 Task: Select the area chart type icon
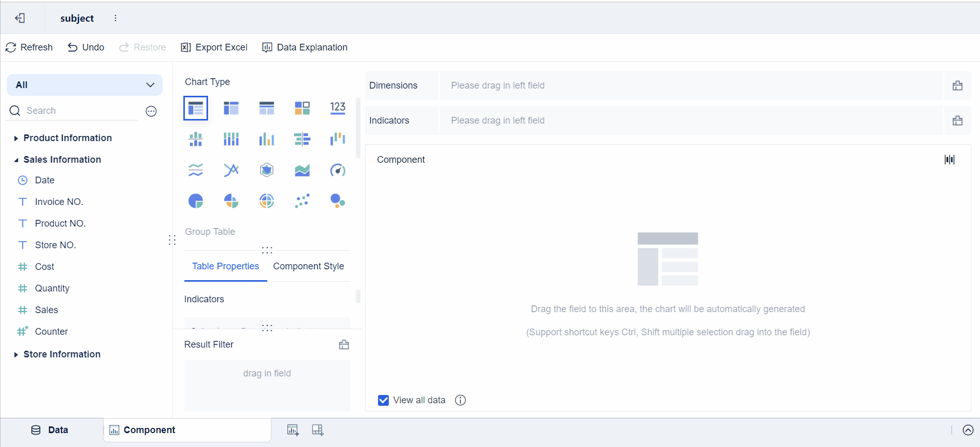tap(302, 170)
